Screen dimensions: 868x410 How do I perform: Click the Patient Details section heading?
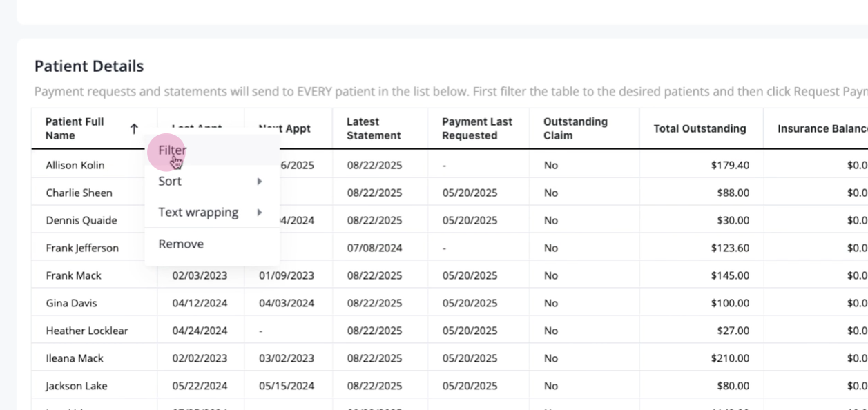(x=89, y=66)
